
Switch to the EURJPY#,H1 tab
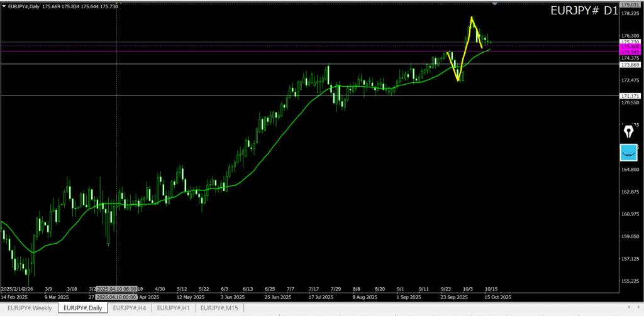[x=174, y=308]
